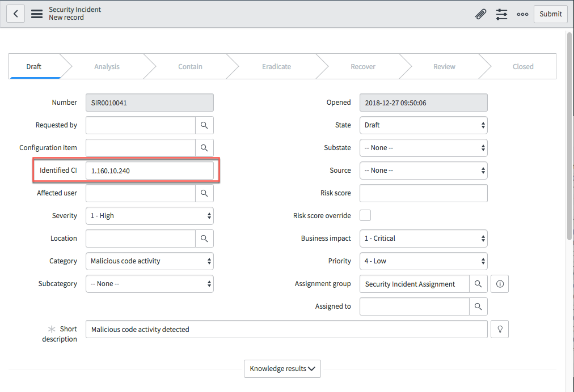Expand the Knowledge results section
This screenshot has height=392, width=574.
pos(282,369)
